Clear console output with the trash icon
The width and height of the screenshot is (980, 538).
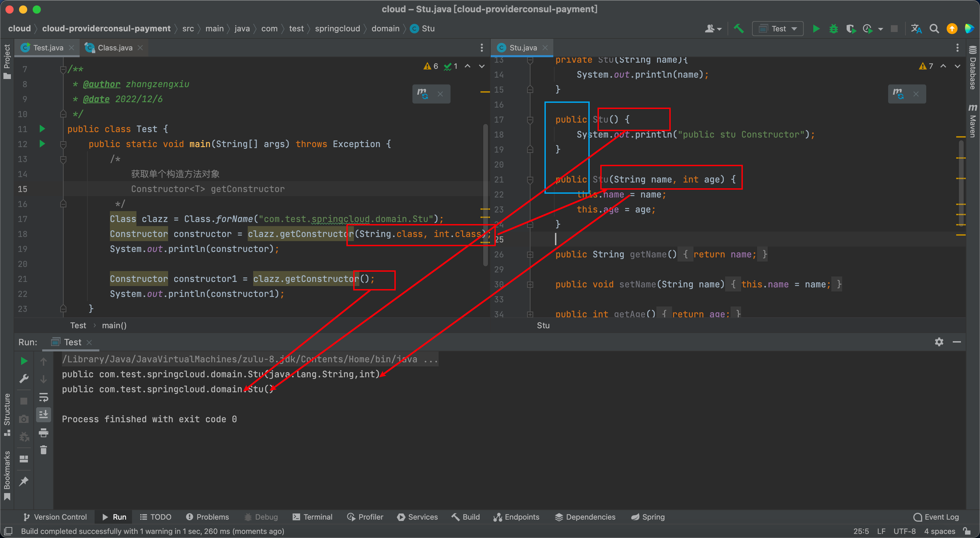pyautogui.click(x=44, y=450)
